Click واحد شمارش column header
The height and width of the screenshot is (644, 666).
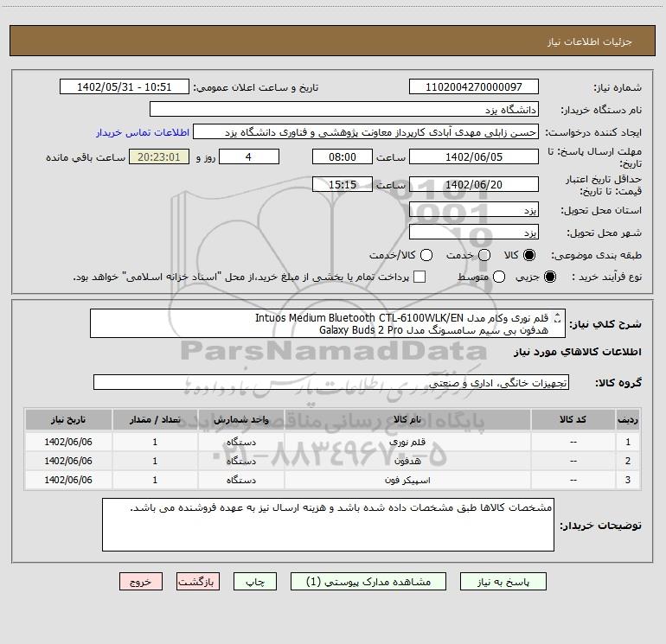click(x=240, y=420)
